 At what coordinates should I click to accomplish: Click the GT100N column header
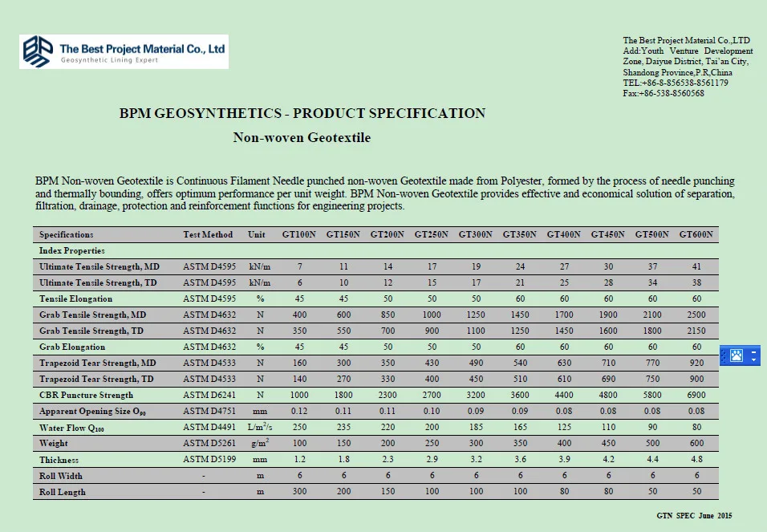pos(299,234)
